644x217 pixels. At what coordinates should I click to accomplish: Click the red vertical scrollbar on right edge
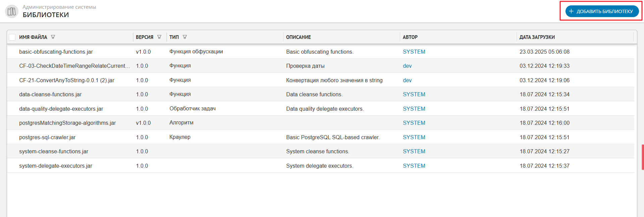[643, 157]
